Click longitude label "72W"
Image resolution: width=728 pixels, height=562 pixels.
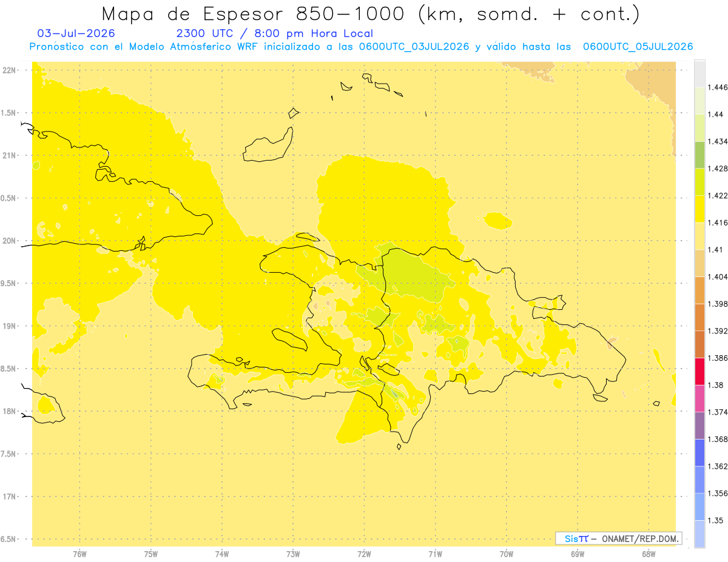click(364, 554)
